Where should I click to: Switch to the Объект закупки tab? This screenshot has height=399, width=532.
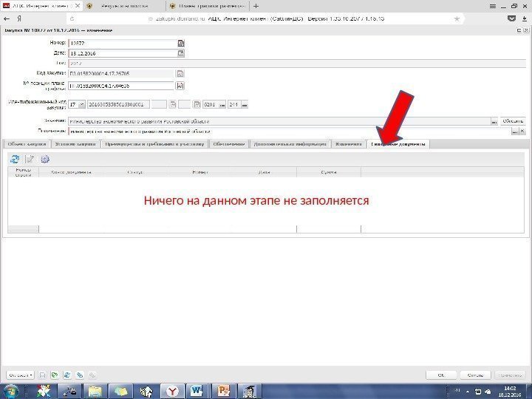[x=27, y=144]
